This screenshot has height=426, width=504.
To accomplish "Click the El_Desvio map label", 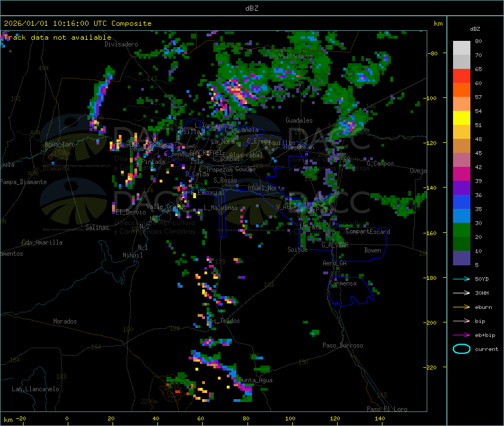I will [x=130, y=212].
